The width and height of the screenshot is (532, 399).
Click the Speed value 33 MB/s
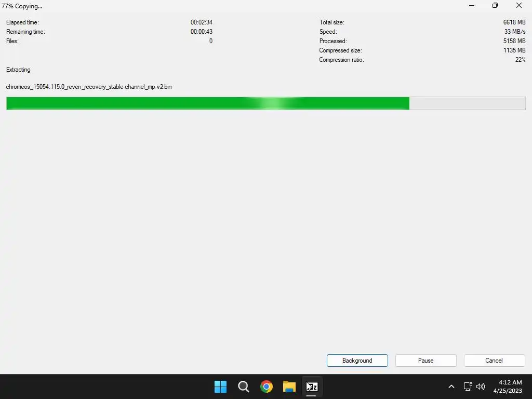tap(515, 32)
